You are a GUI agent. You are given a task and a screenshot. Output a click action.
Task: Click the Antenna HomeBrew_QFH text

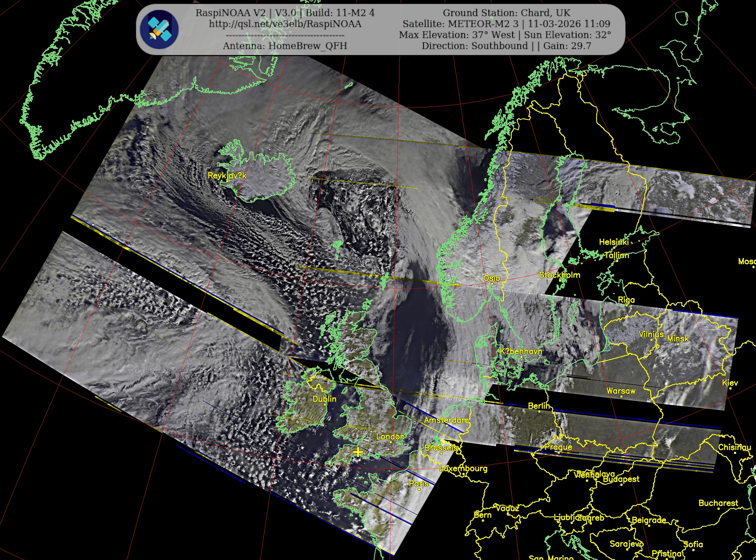pyautogui.click(x=285, y=46)
